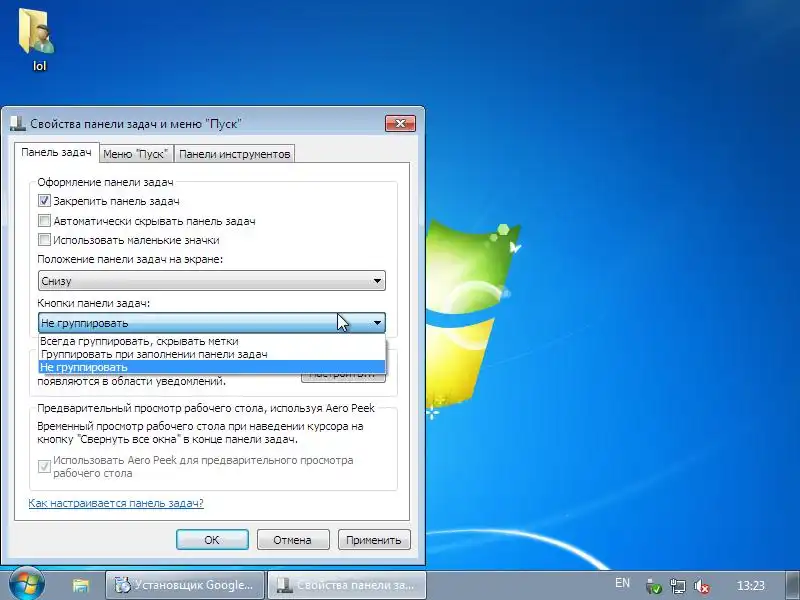Image resolution: width=800 pixels, height=600 pixels.
Task: Open Как настраивается панель задач? link
Action: pos(116,503)
